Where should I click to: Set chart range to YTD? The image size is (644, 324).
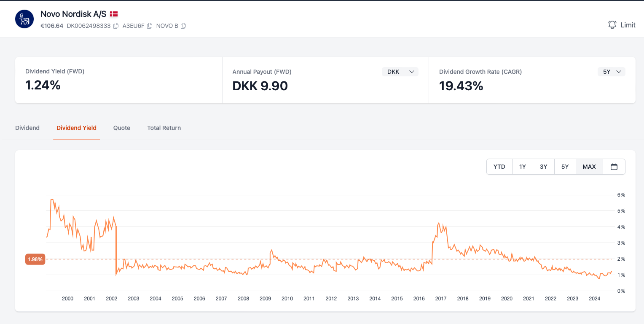[x=499, y=167]
